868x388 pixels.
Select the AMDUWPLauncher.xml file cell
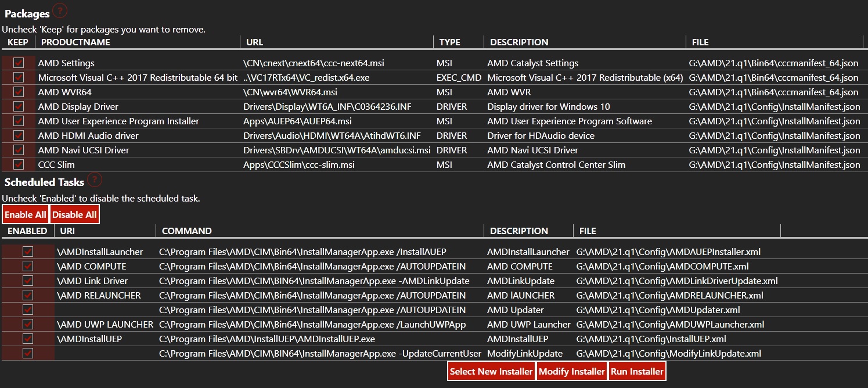click(x=671, y=324)
